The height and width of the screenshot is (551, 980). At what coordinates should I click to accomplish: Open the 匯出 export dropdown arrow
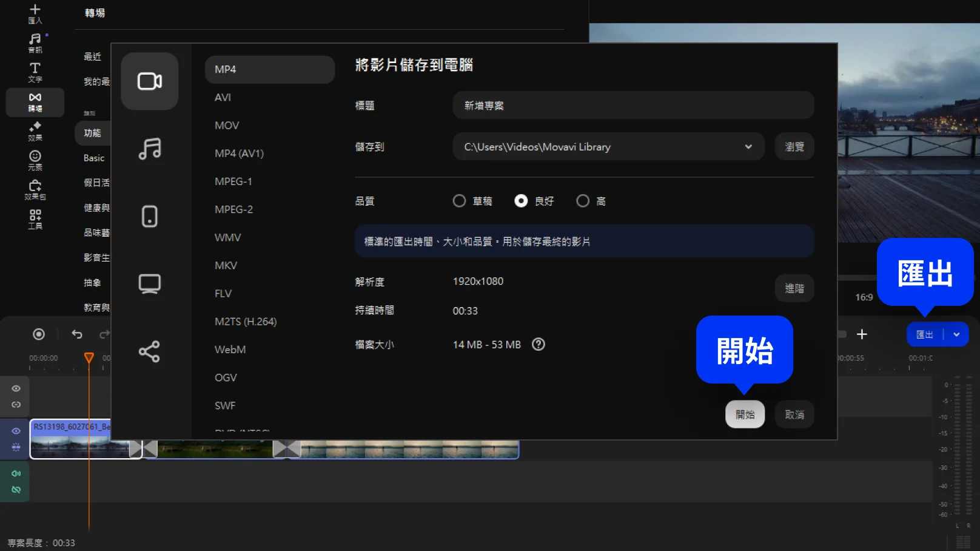point(956,334)
